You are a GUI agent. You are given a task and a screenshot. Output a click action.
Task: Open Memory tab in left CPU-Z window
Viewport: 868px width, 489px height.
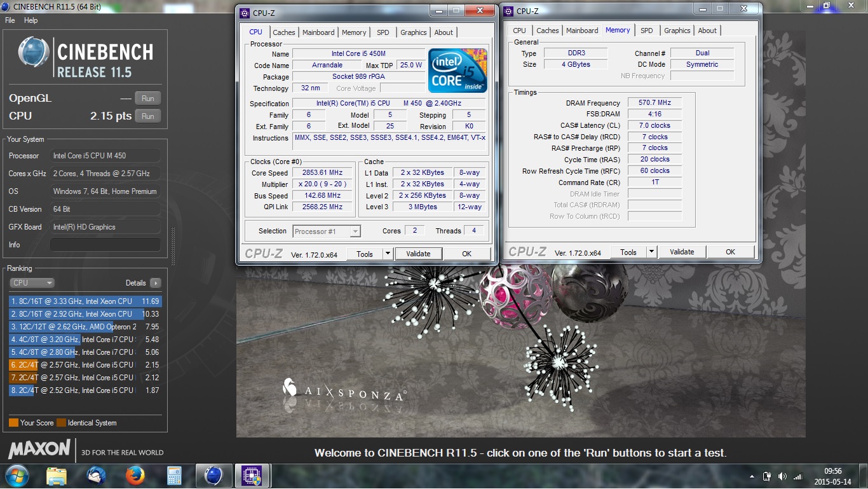354,32
